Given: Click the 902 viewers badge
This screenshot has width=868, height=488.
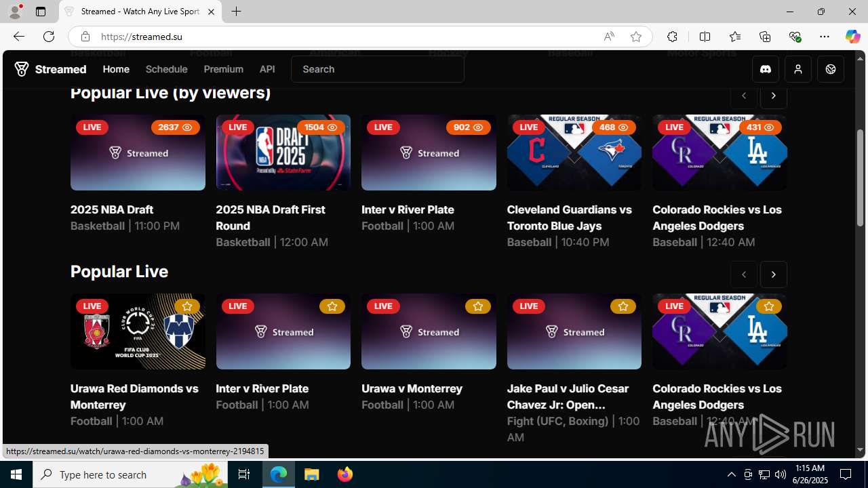Looking at the screenshot, I should click(x=469, y=127).
